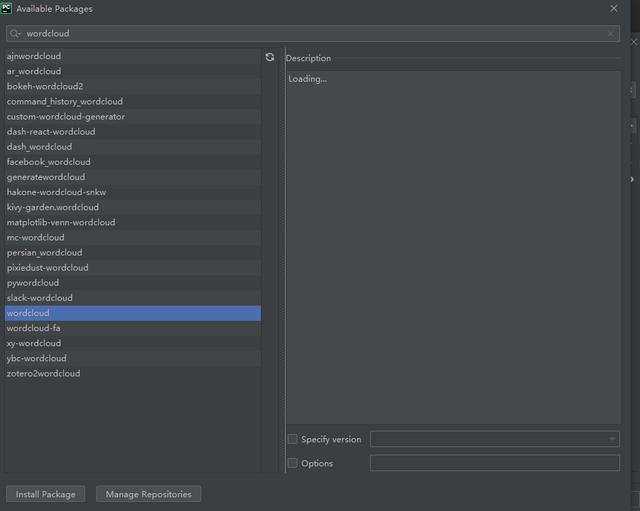Select ar_wordcloud package
This screenshot has width=640, height=511.
click(133, 71)
